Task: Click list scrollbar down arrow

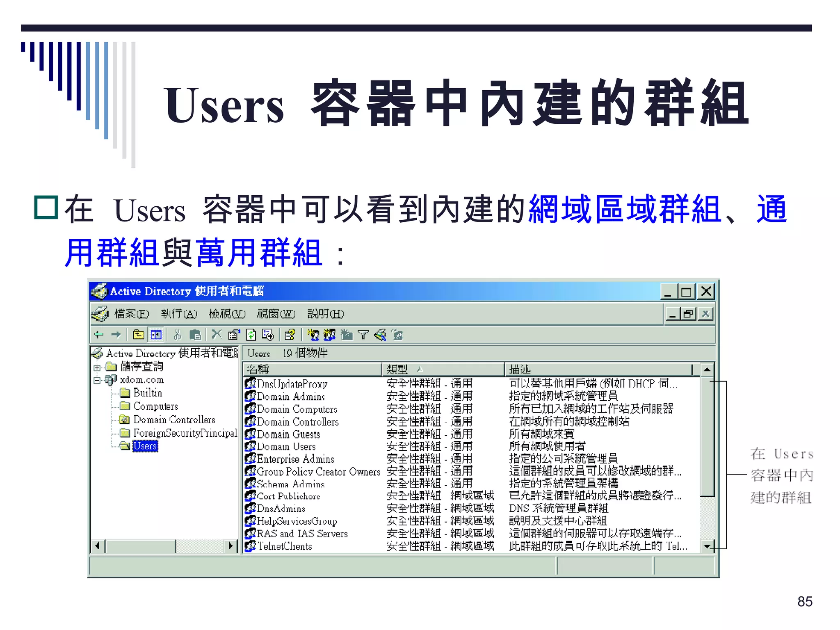Action: [707, 546]
